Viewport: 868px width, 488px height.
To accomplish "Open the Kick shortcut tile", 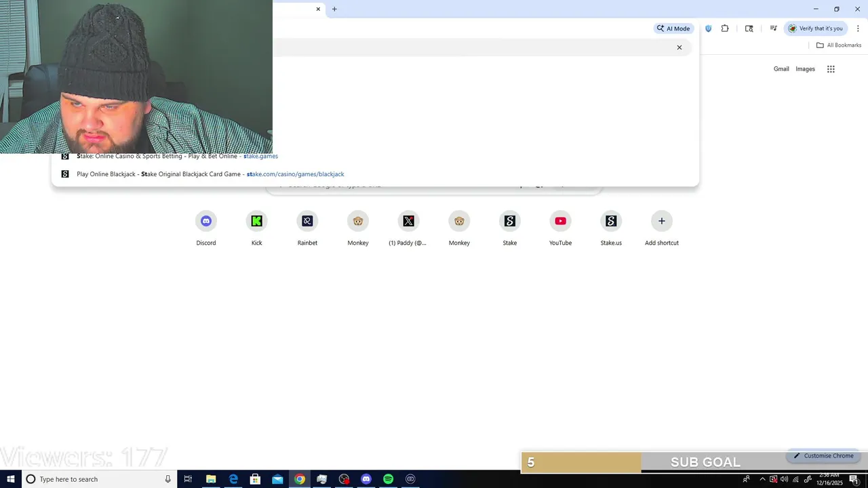I will [256, 229].
